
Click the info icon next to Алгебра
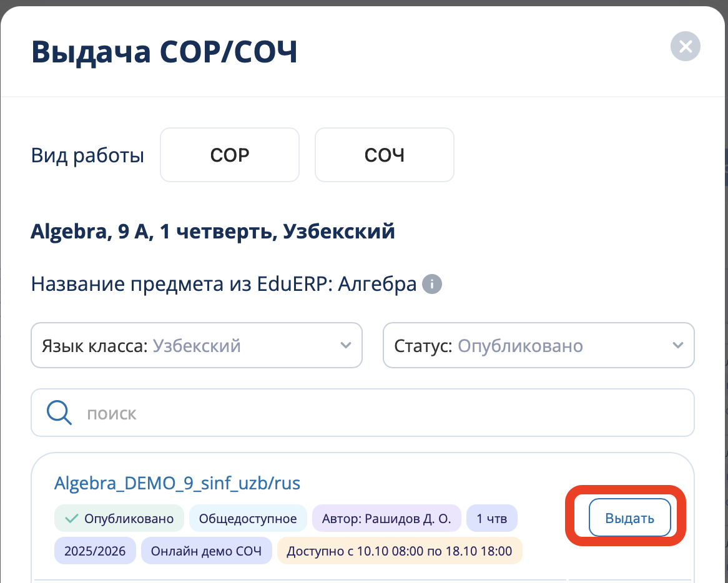point(431,285)
